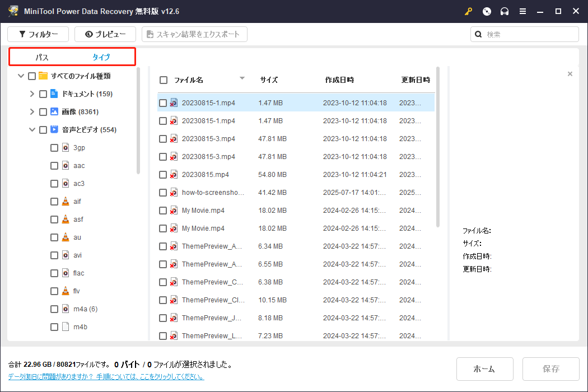Click the Images category icon
The image size is (588, 392).
point(54,112)
